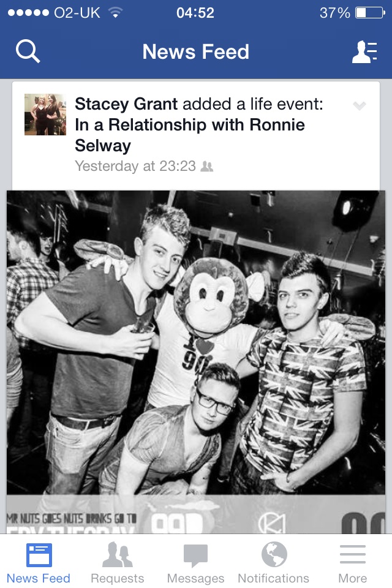Tap the battery indicator in status bar
Screen dimensions: 392x588
[x=370, y=13]
